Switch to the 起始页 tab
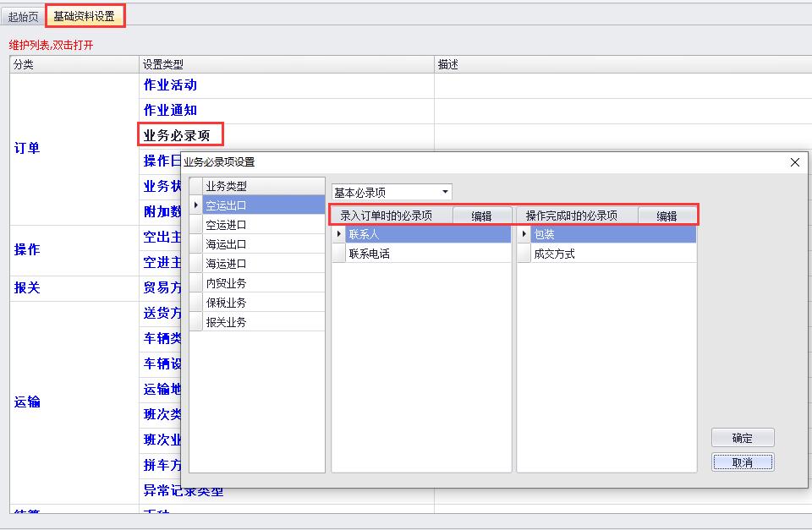Screen dimensions: 812x530 point(23,16)
